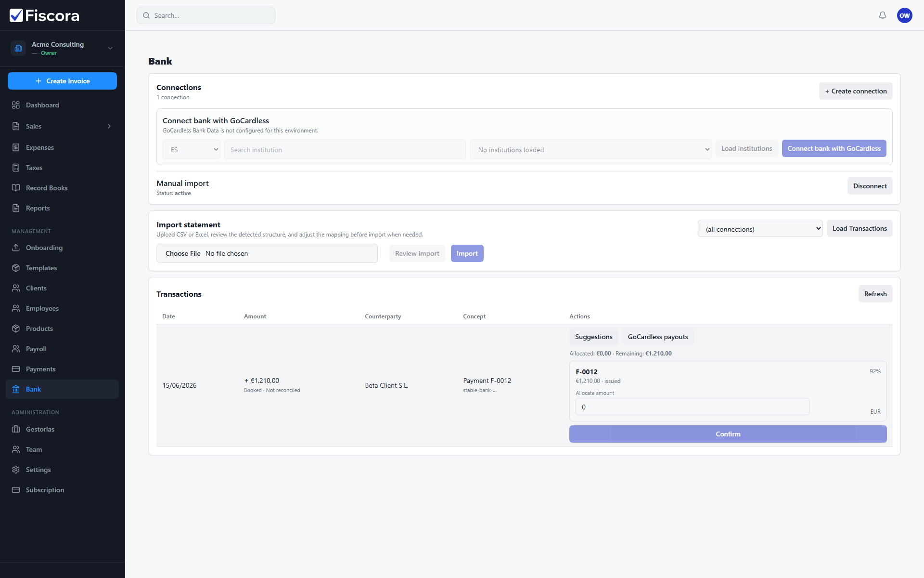Click the Record Books book icon
This screenshot has height=578, width=924.
(16, 188)
